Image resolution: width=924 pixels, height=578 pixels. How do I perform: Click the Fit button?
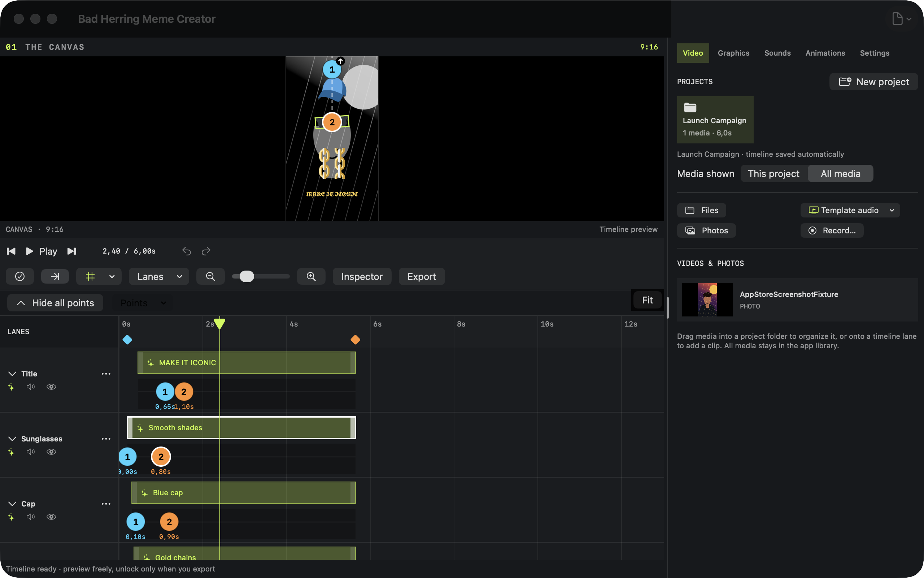[647, 300]
